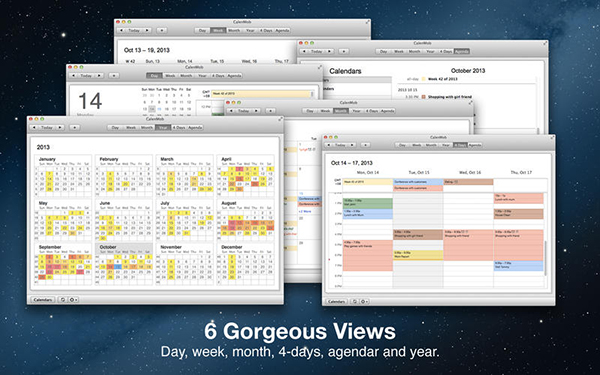Click the refresh icon in Year view window
Viewport: 600px width, 375px height.
click(x=63, y=300)
